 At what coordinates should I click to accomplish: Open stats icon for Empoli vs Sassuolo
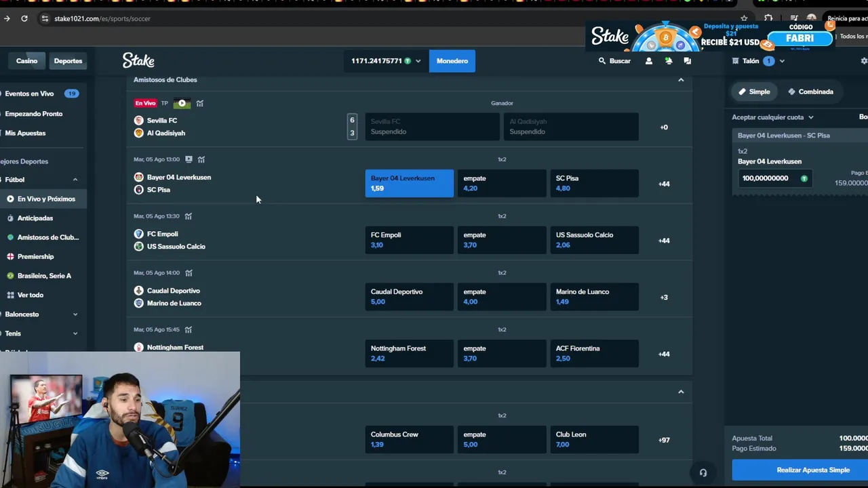click(189, 216)
